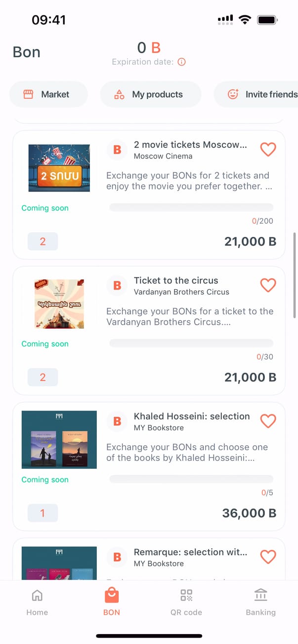Select the BON tab
Image resolution: width=298 pixels, height=644 pixels.
(x=112, y=603)
